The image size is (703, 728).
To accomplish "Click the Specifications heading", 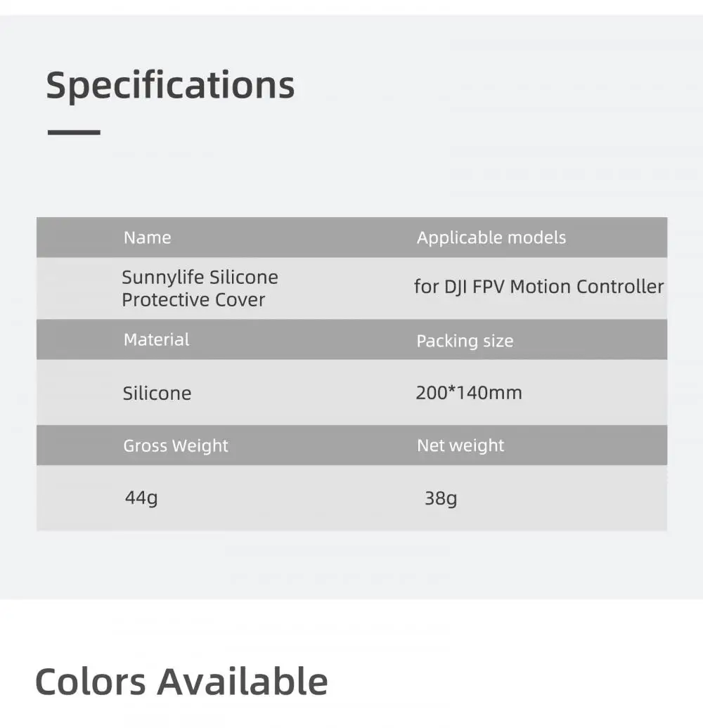I will (x=170, y=85).
